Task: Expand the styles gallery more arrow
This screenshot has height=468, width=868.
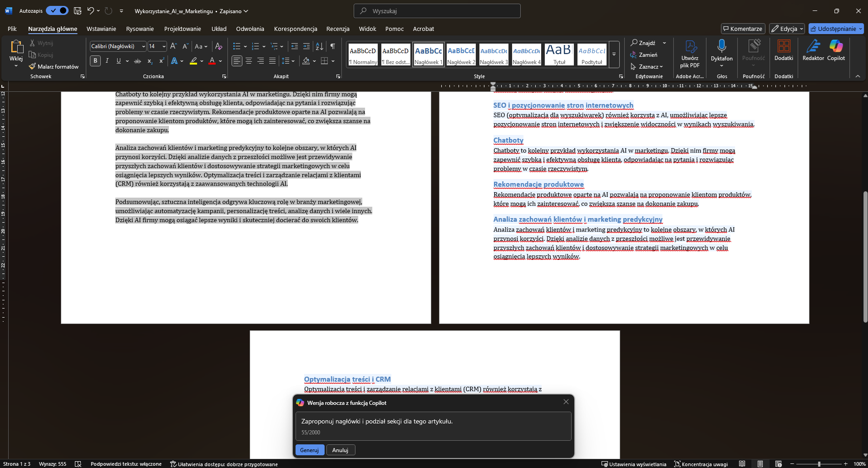Action: tap(614, 54)
